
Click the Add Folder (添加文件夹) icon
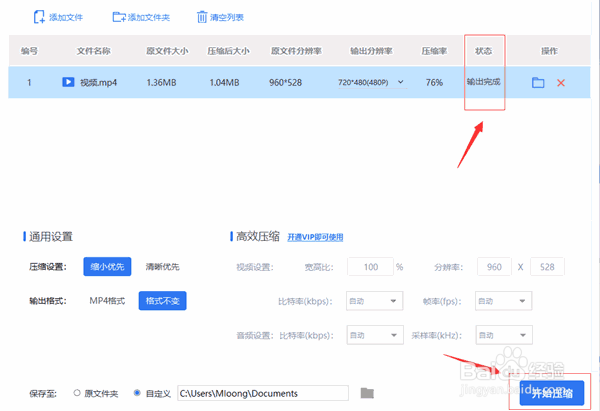click(x=119, y=17)
